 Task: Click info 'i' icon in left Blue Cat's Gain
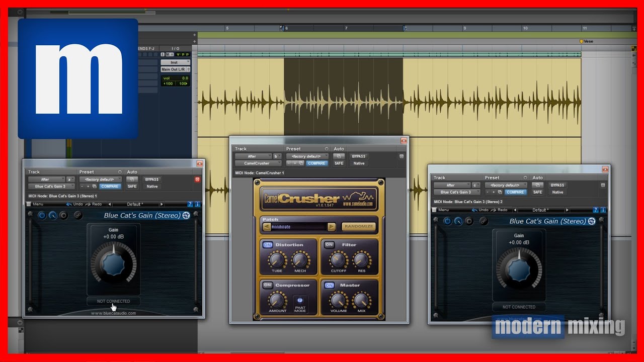click(197, 204)
